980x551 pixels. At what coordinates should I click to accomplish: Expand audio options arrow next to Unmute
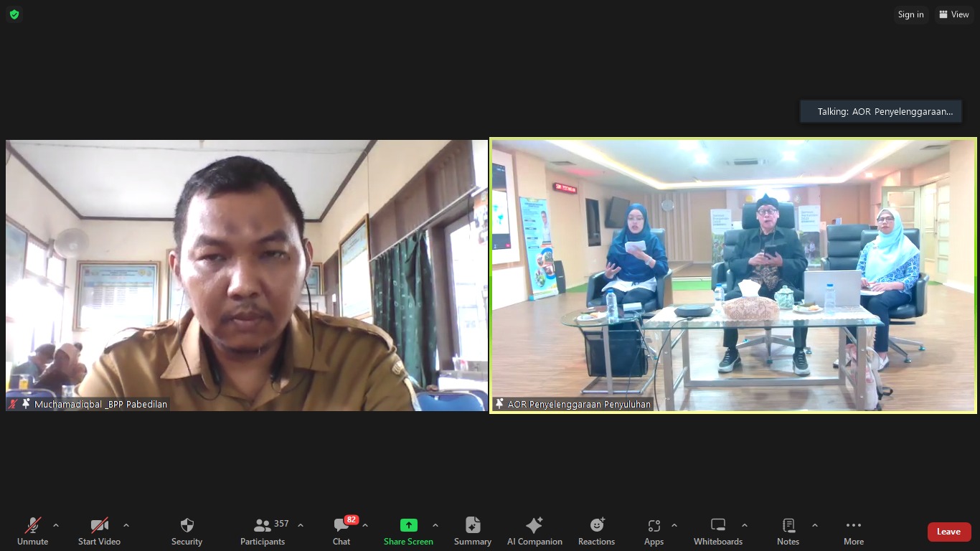click(56, 526)
